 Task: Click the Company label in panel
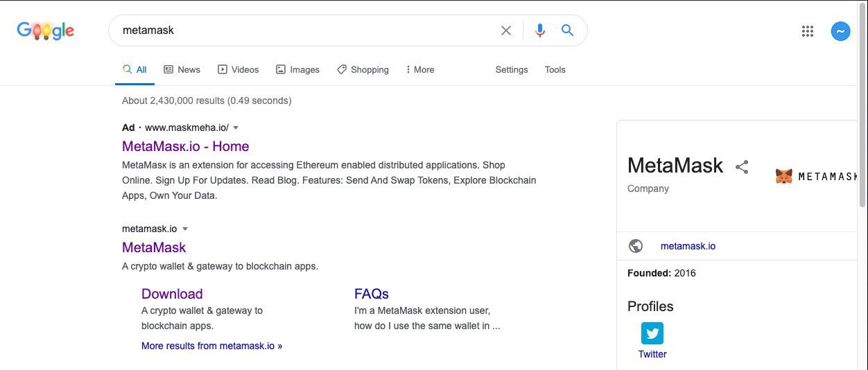648,188
